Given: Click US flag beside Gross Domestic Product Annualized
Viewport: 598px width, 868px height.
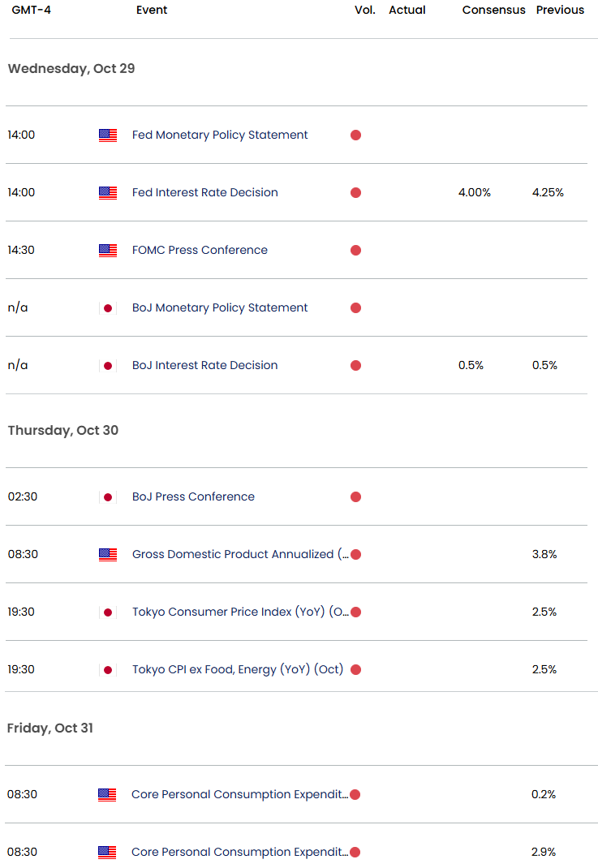Looking at the screenshot, I should (108, 555).
